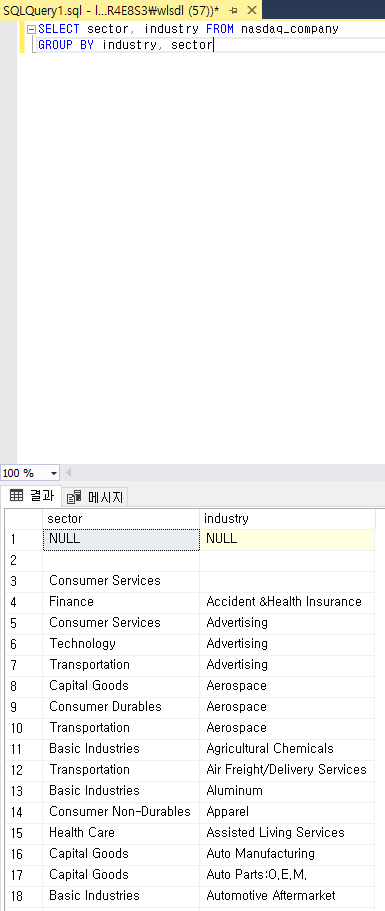This screenshot has height=911, width=385.
Task: Close the SQLQuery1.sql query tab
Action: pyautogui.click(x=251, y=10)
